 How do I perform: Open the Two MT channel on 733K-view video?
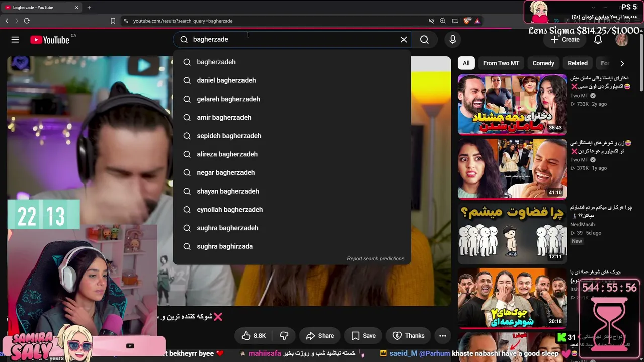579,96
